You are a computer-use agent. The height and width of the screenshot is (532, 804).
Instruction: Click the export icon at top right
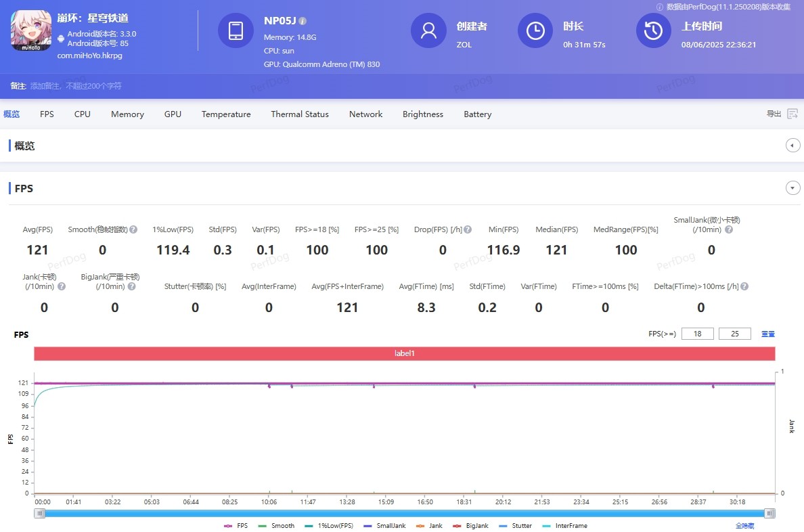(792, 114)
